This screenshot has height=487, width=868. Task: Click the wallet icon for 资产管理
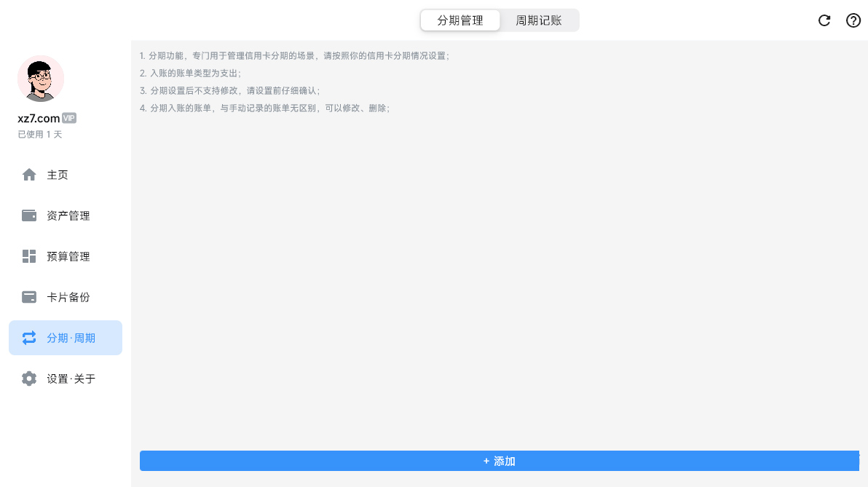click(x=29, y=215)
